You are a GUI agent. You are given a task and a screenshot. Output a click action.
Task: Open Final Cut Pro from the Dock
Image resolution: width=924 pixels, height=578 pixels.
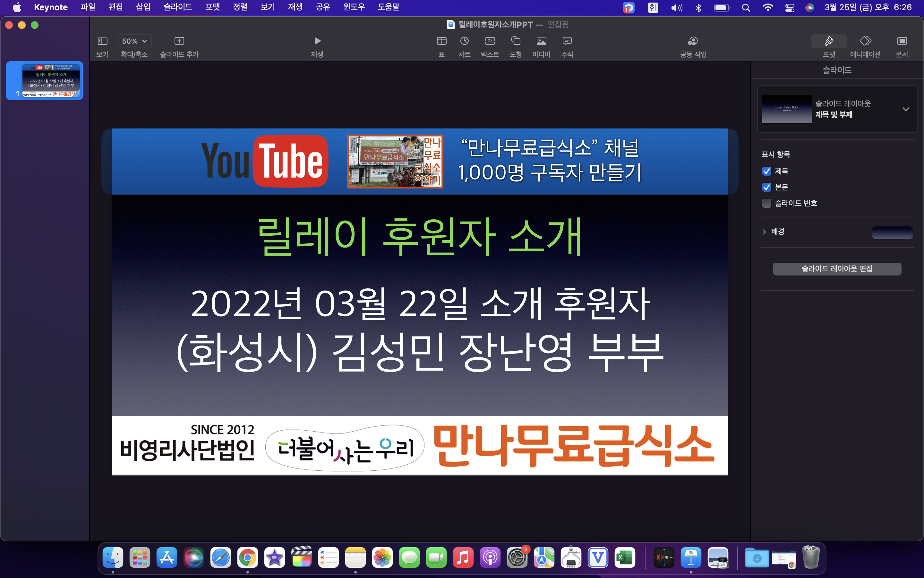[301, 557]
